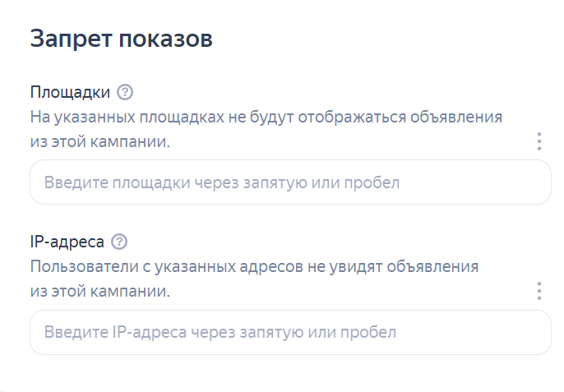This screenshot has width=564, height=392.
Task: Click the IP-адреса field label
Action: pyautogui.click(x=67, y=242)
